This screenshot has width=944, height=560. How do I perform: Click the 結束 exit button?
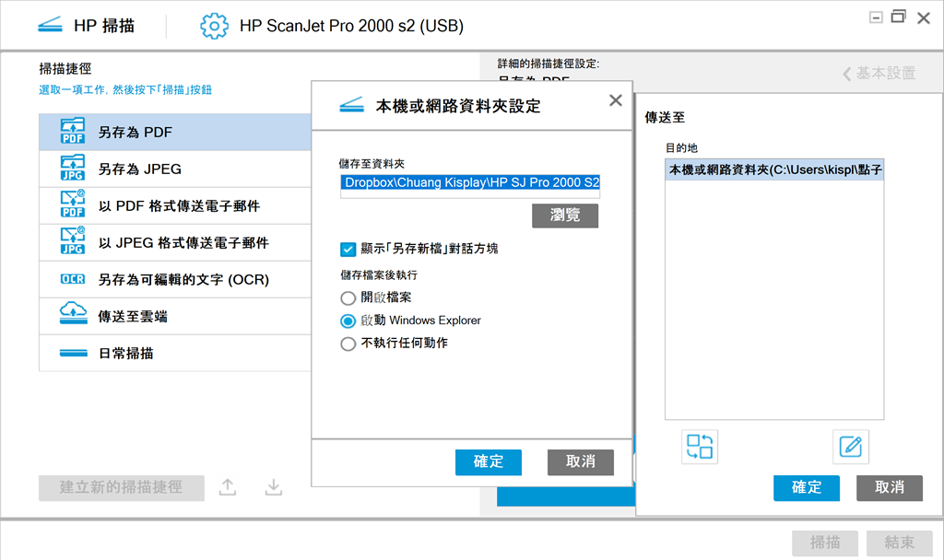(x=900, y=542)
